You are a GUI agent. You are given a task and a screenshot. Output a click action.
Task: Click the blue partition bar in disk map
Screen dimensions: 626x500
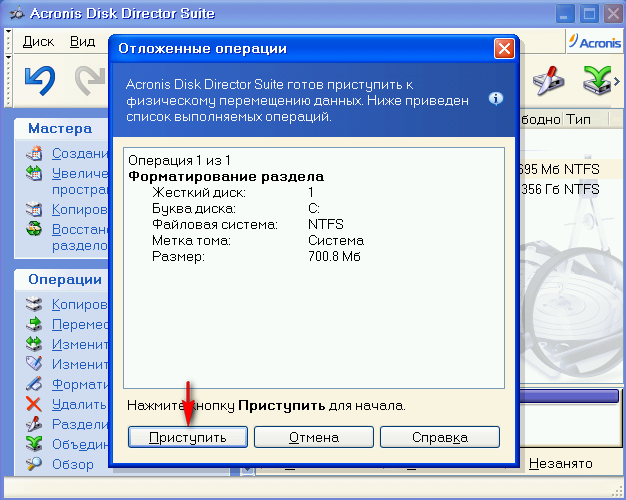pyautogui.click(x=569, y=396)
